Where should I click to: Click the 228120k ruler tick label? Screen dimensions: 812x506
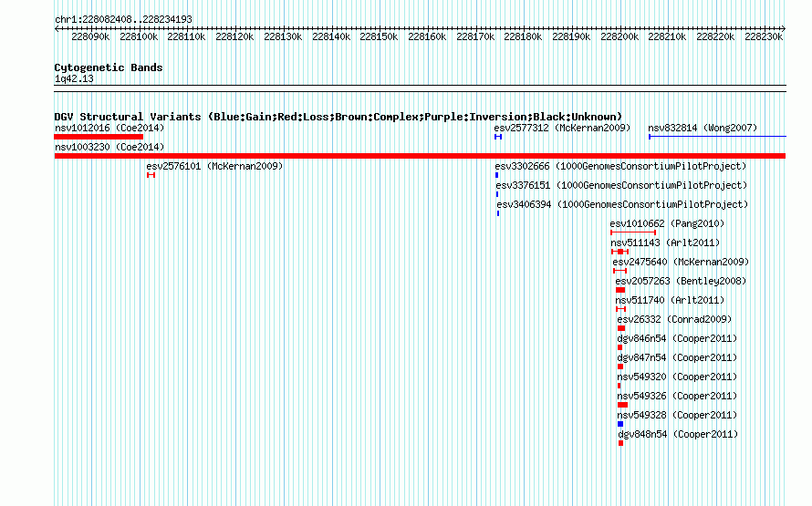click(234, 36)
